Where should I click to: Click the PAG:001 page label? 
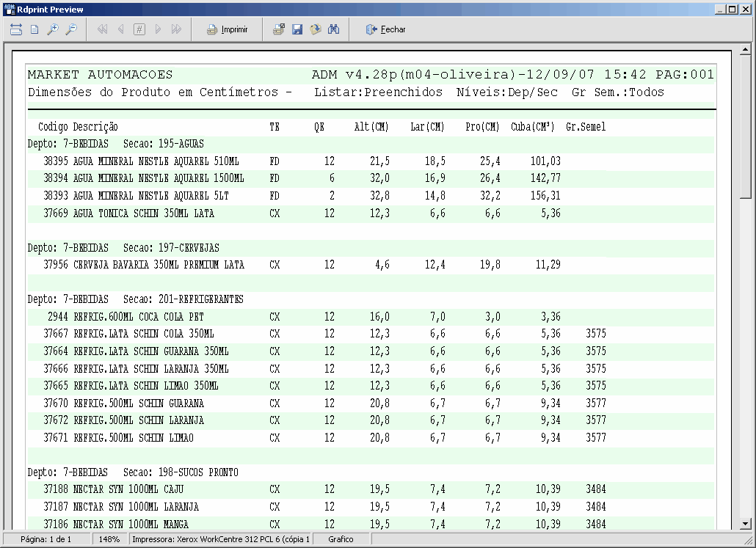click(685, 75)
